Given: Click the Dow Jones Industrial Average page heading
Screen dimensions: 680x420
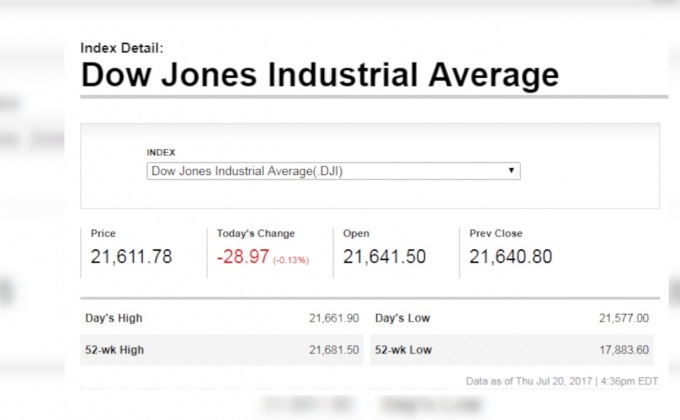Looking at the screenshot, I should click(319, 75).
